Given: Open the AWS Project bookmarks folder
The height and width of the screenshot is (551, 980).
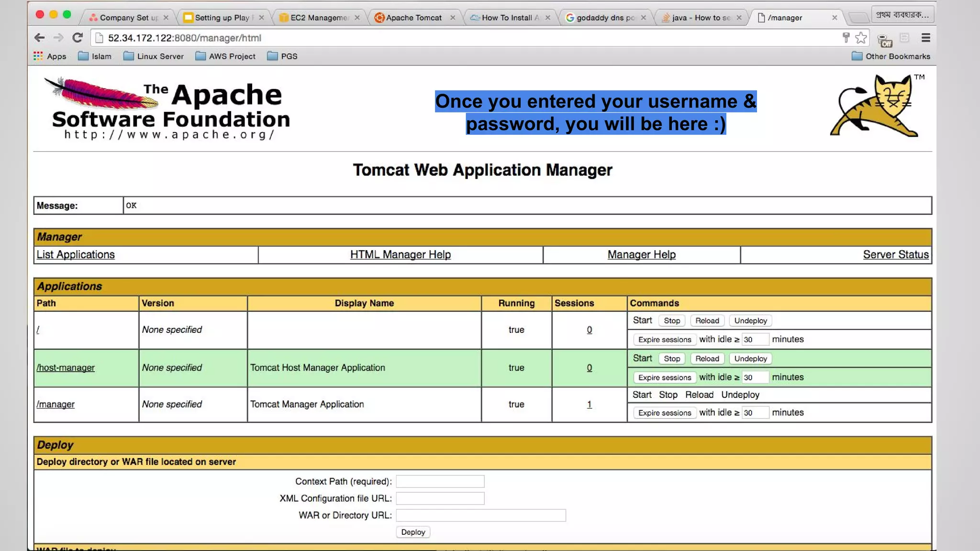Looking at the screenshot, I should pos(225,56).
